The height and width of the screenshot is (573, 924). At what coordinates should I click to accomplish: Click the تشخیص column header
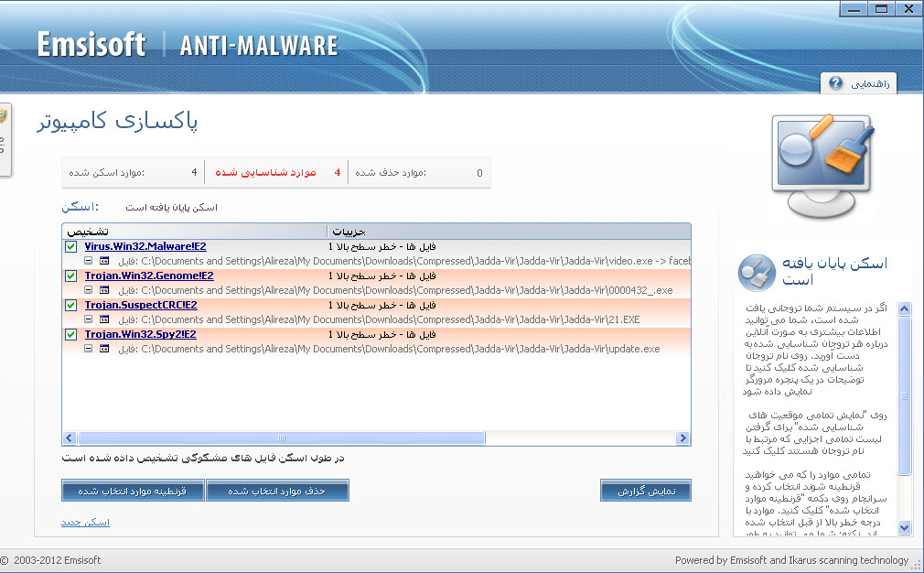tap(195, 231)
